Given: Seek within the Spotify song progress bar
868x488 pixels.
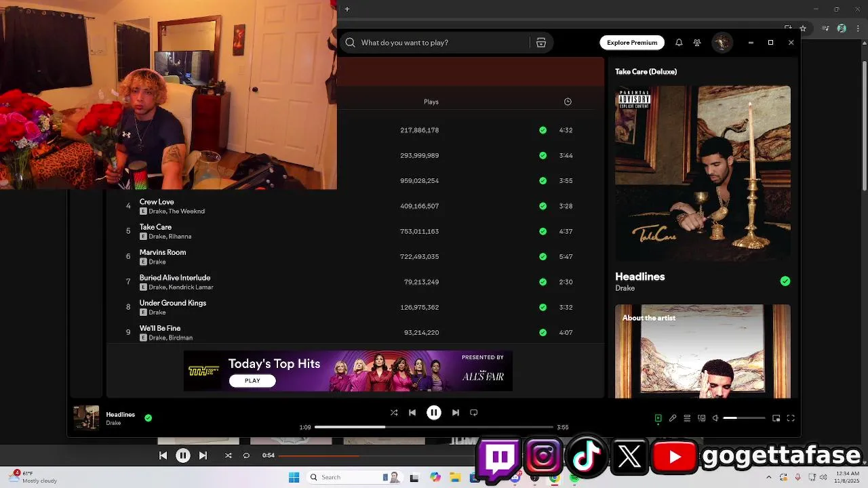Looking at the screenshot, I should click(x=434, y=427).
